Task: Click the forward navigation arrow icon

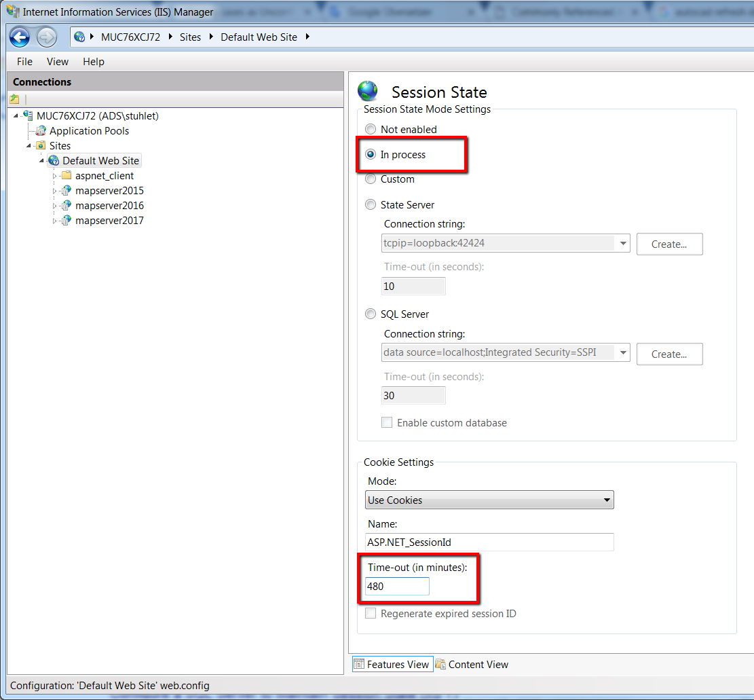Action: (x=46, y=37)
